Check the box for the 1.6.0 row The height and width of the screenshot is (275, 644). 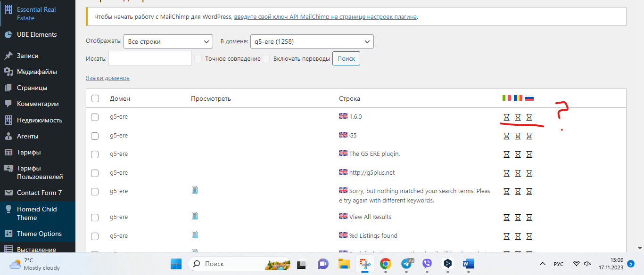[x=95, y=117]
